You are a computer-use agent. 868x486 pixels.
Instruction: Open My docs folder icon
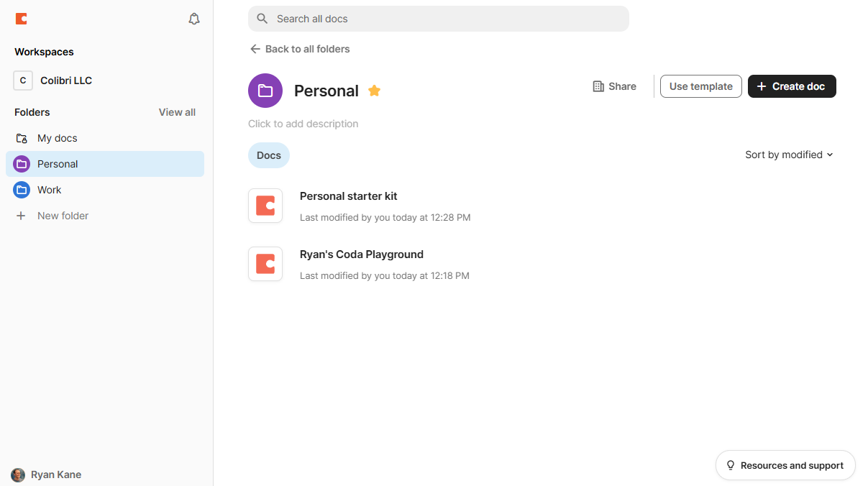22,138
